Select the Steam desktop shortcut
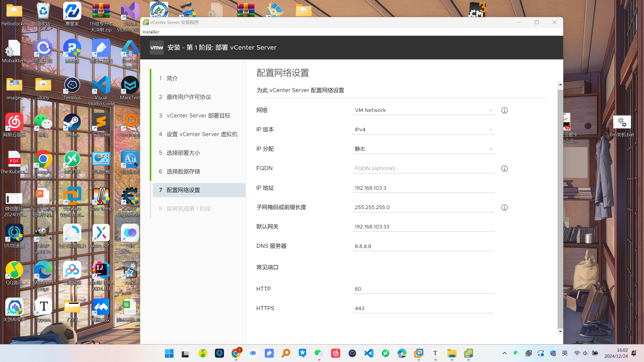Image resolution: width=644 pixels, height=362 pixels. tap(72, 125)
